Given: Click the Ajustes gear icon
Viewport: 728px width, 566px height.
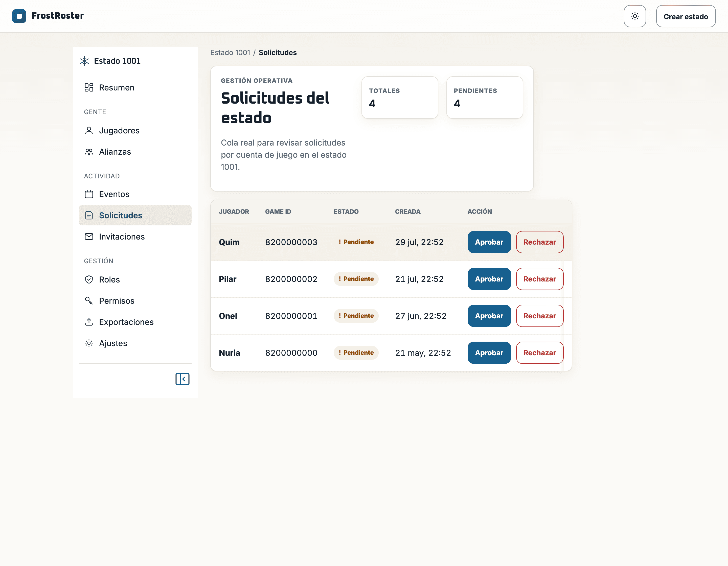Looking at the screenshot, I should pyautogui.click(x=89, y=343).
